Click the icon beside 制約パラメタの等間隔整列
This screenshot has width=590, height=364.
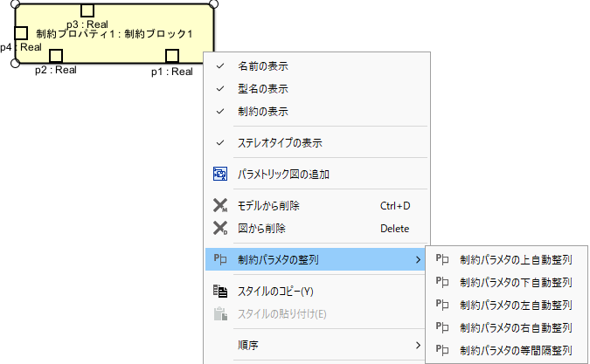442,350
